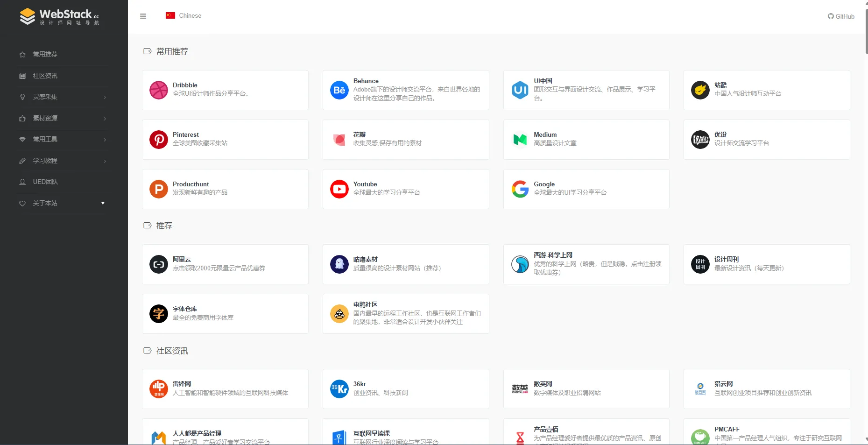The image size is (868, 445).
Task: Click the 电鸭社区 duck icon
Action: 339,314
